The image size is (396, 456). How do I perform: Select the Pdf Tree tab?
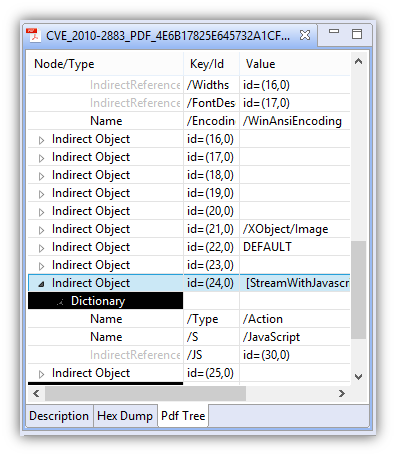(183, 416)
